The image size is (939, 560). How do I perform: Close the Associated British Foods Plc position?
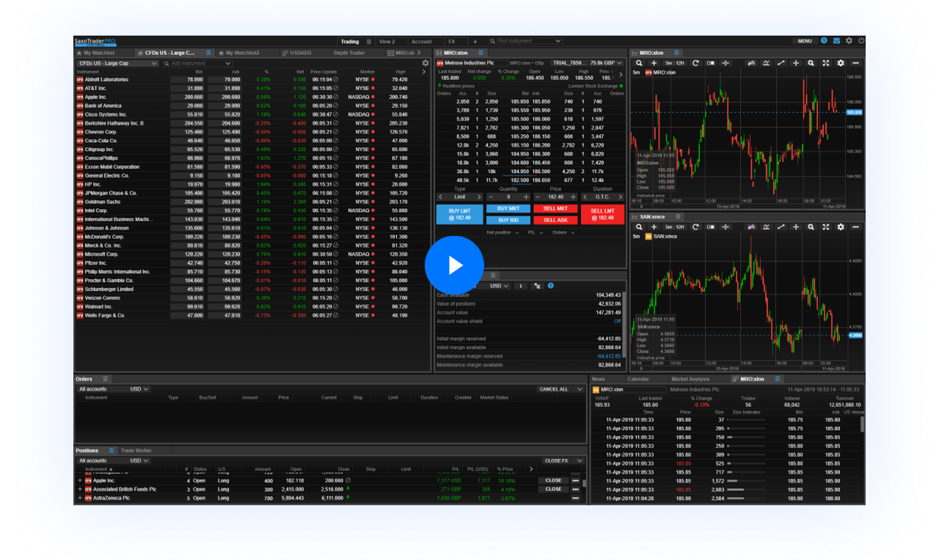coord(553,489)
